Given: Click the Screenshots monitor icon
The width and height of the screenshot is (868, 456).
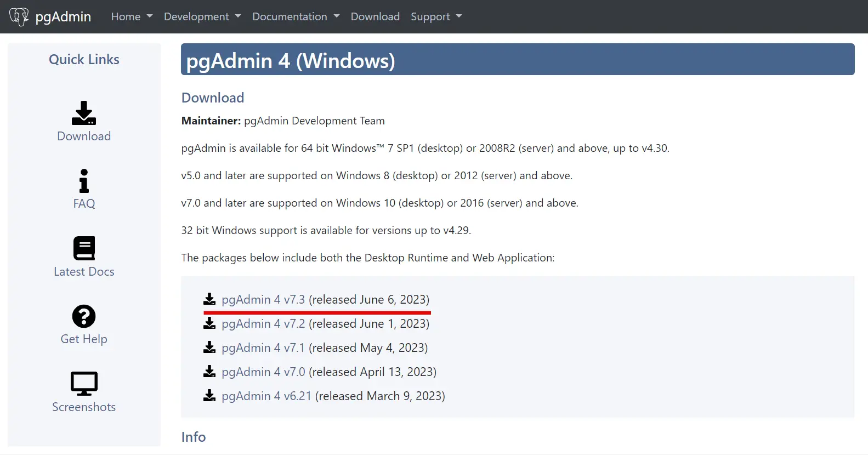Looking at the screenshot, I should click(84, 384).
